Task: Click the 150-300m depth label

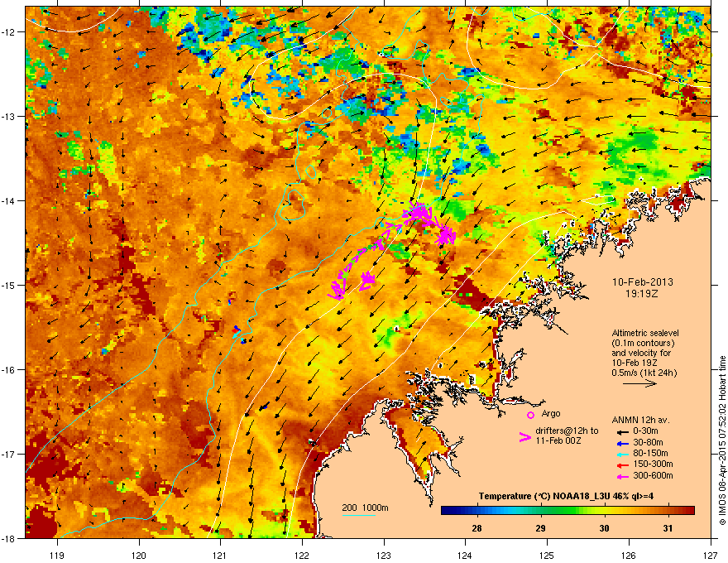Action: point(653,464)
